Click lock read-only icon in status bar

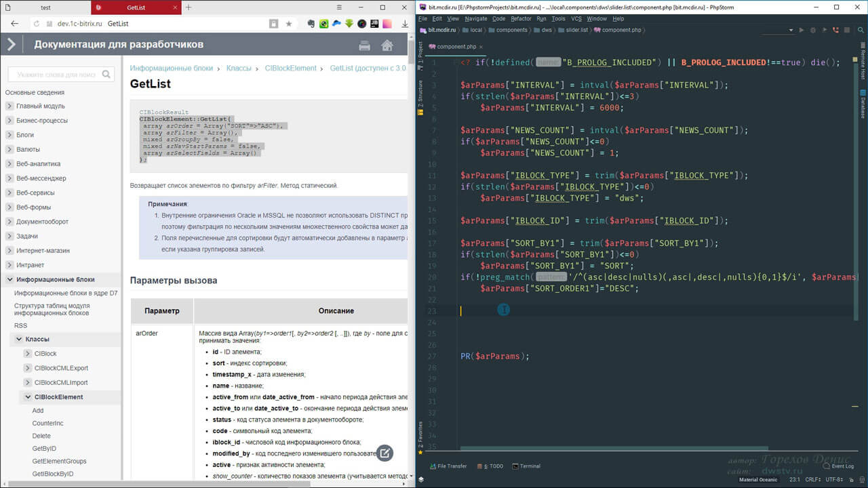point(850,479)
